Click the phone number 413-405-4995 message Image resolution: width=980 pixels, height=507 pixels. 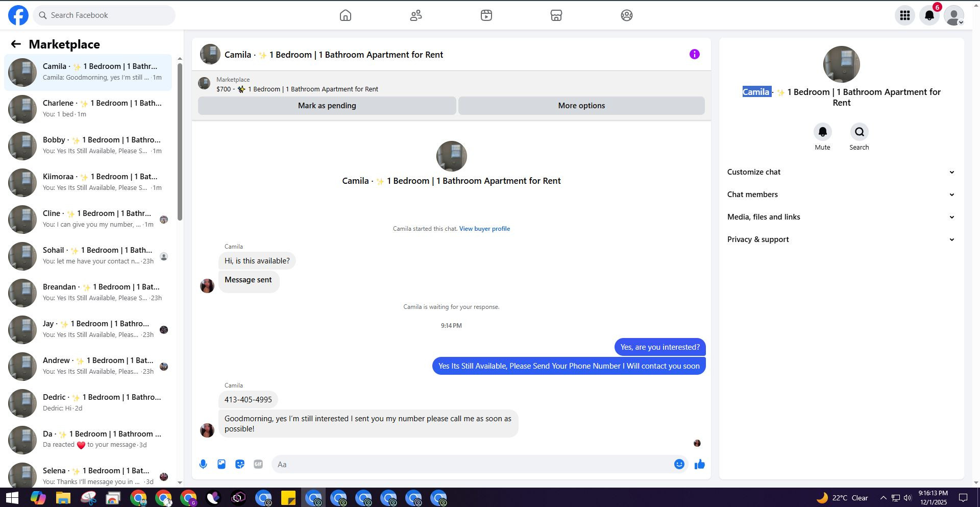point(248,400)
